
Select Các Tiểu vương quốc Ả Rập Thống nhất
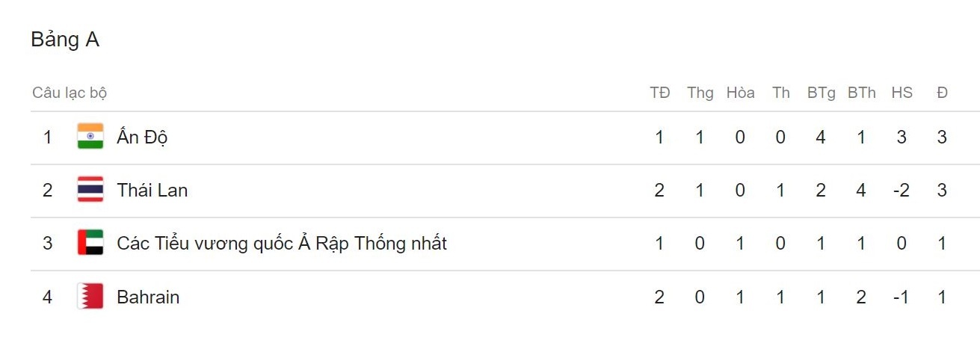[x=282, y=244]
